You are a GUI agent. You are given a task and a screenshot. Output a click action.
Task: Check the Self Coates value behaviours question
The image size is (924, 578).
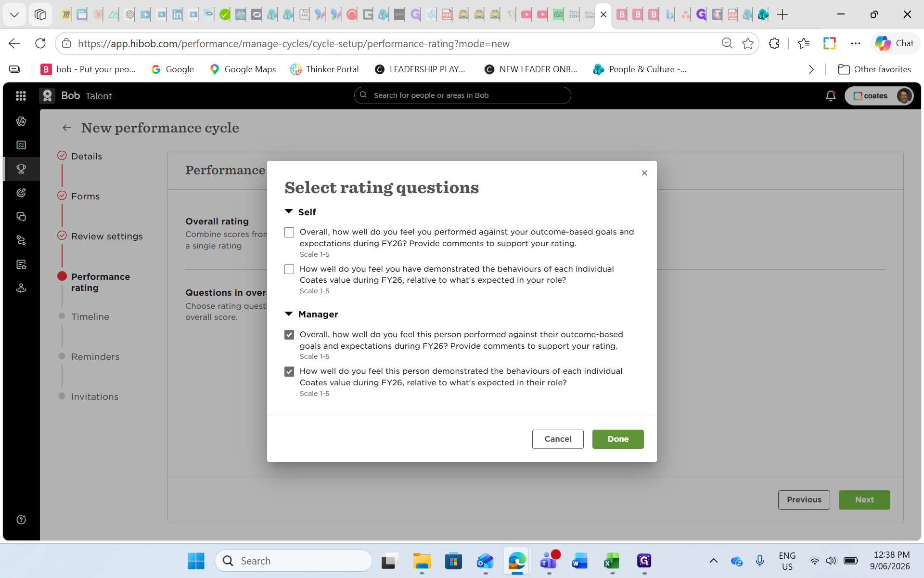289,269
